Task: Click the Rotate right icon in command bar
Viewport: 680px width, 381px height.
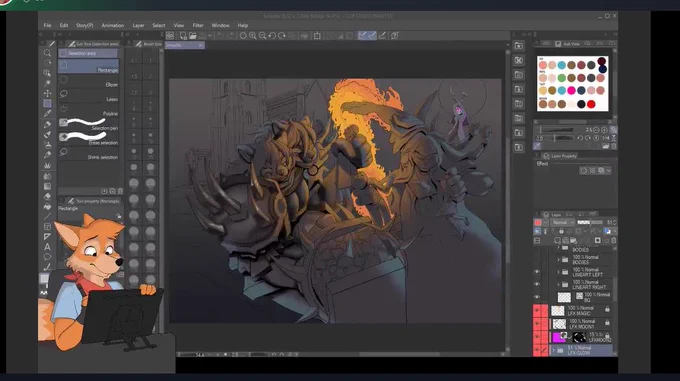Action: click(x=282, y=36)
